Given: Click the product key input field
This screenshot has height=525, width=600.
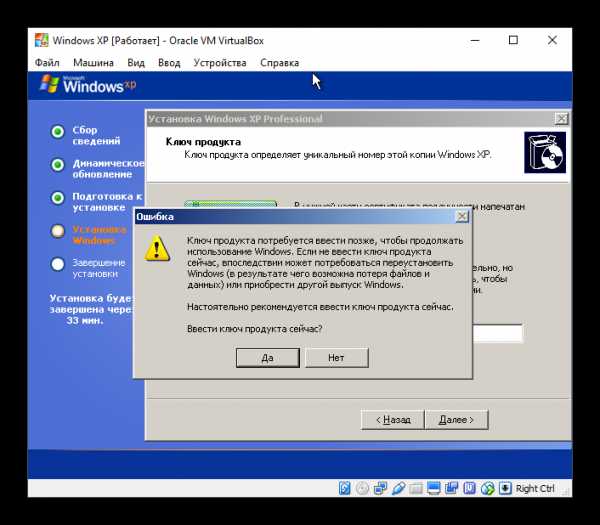Looking at the screenshot, I should pos(497,334).
